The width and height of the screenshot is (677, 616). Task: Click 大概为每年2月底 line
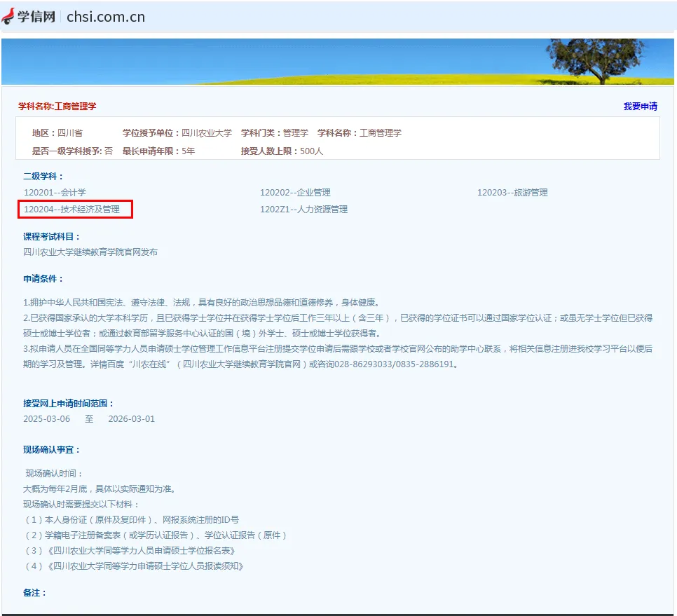click(100, 489)
